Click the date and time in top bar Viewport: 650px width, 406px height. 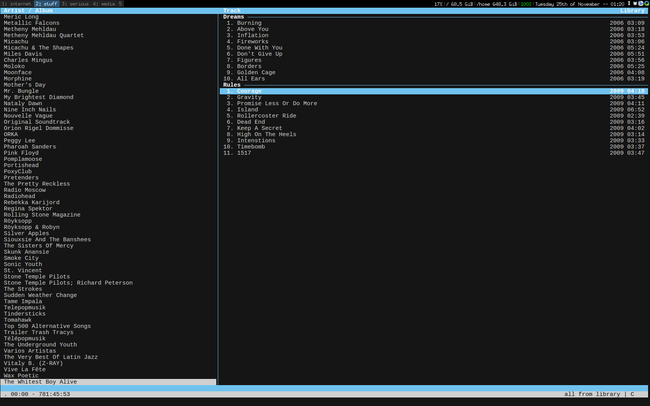(x=580, y=4)
